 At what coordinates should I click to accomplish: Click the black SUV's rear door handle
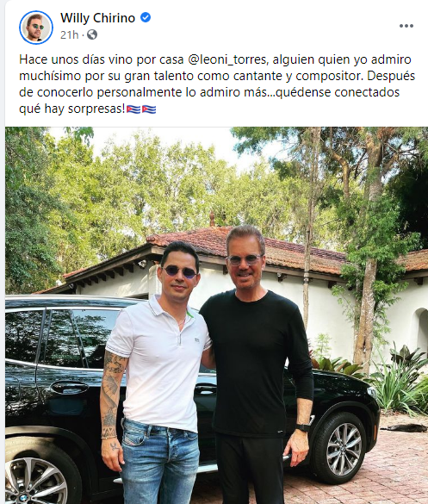pos(70,388)
